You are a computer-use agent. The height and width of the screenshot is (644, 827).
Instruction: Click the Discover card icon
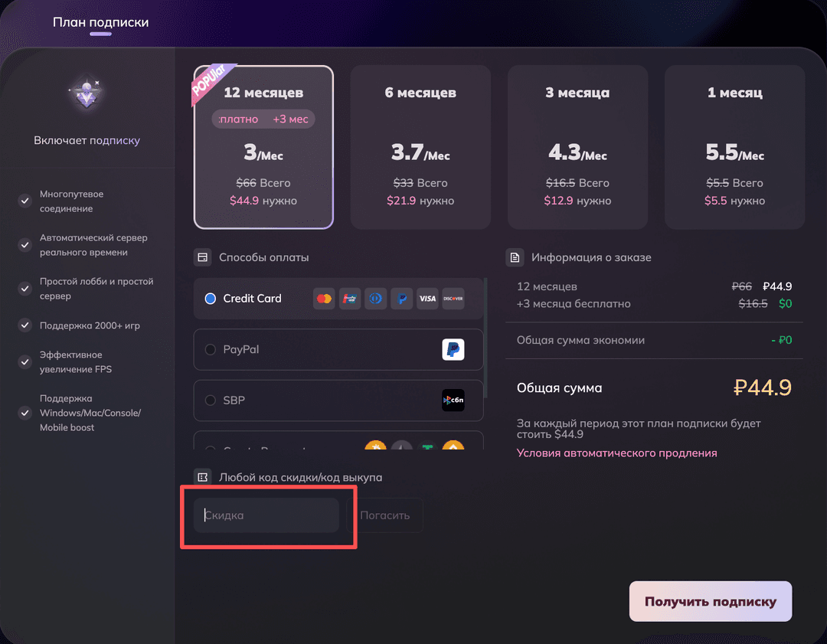click(453, 299)
